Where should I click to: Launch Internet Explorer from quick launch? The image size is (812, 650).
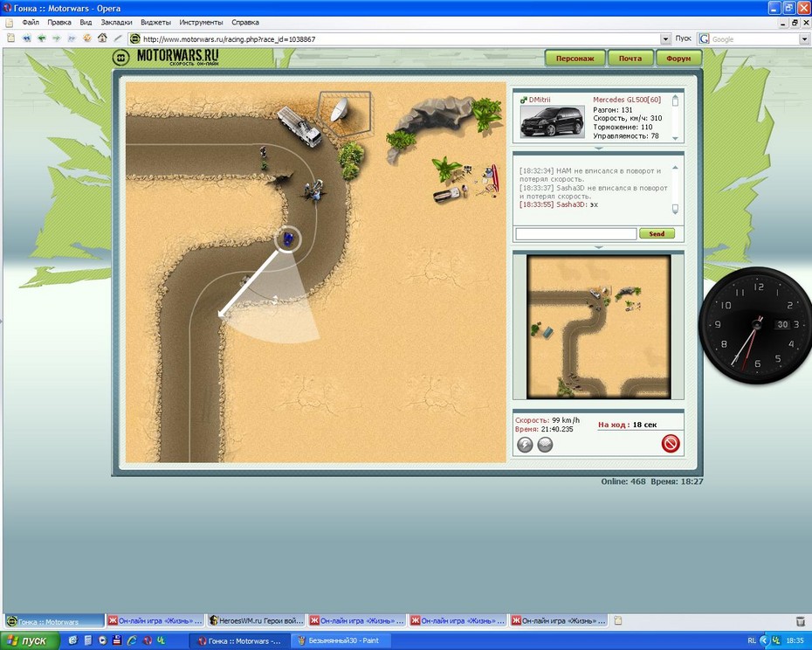tap(133, 640)
